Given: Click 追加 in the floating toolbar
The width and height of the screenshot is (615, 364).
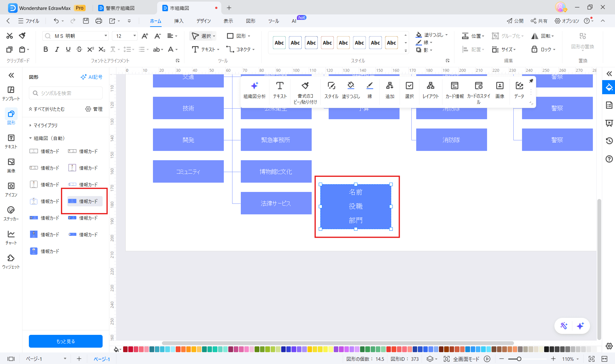Looking at the screenshot, I should pyautogui.click(x=390, y=90).
